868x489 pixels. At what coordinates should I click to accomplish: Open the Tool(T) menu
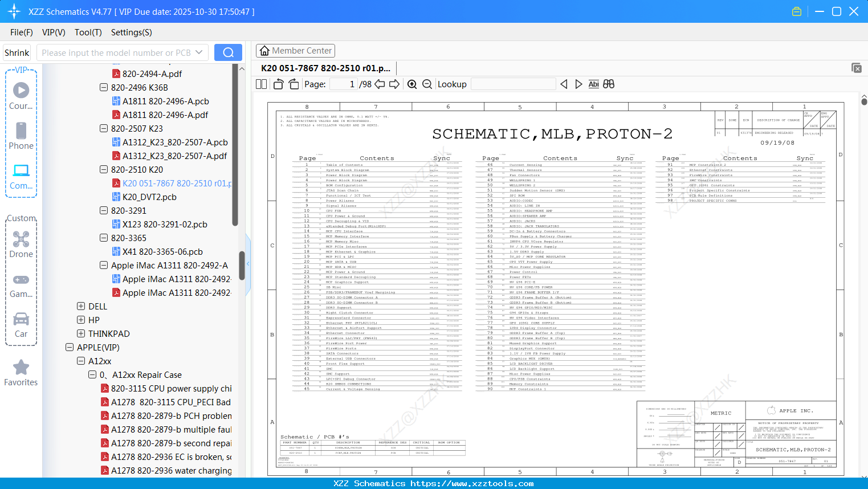point(88,32)
